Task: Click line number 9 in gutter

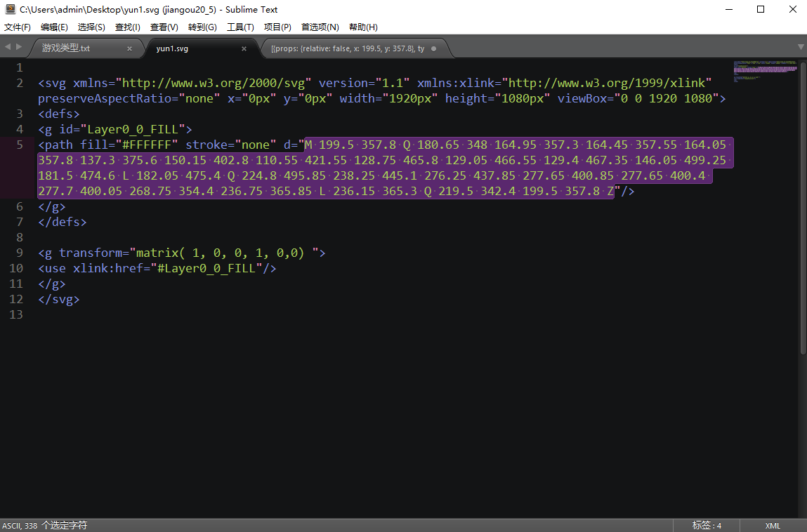Action: click(20, 253)
